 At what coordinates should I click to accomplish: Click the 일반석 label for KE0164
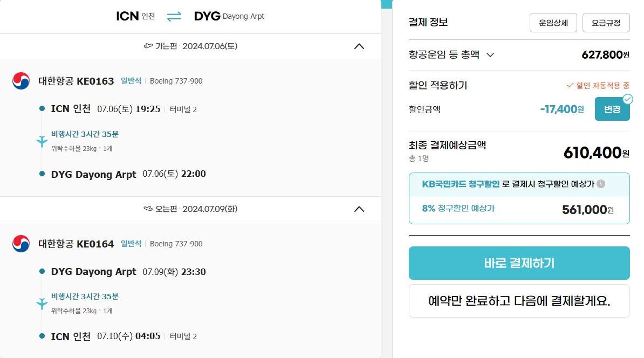pos(131,244)
